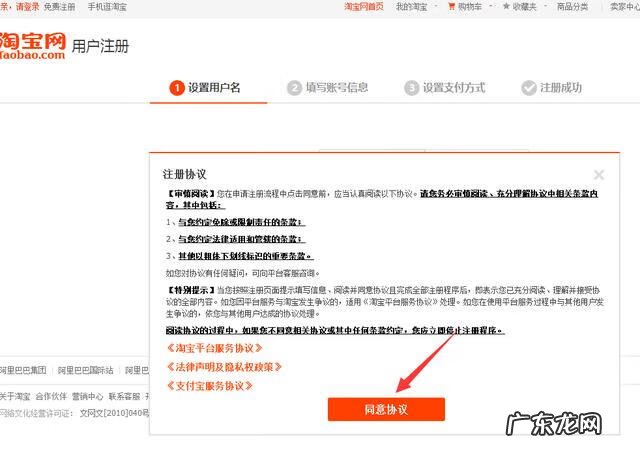
Task: Select step 2 填写账号信息 tab
Action: coord(327,88)
